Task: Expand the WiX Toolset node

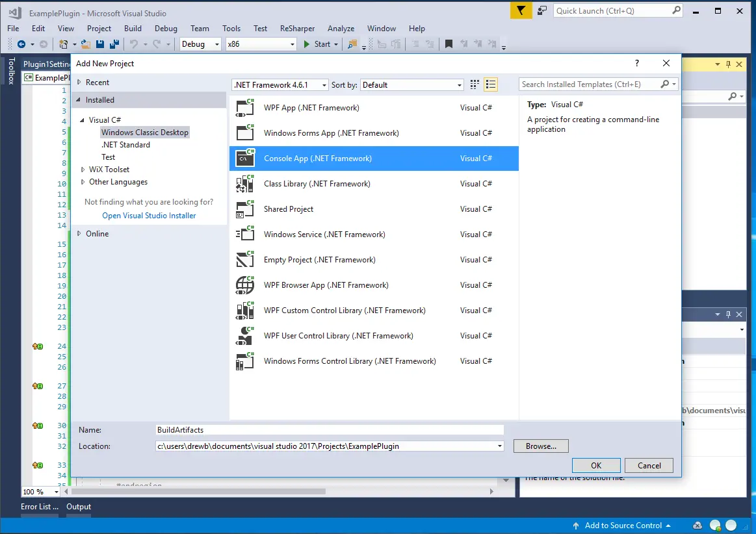Action: [x=83, y=170]
